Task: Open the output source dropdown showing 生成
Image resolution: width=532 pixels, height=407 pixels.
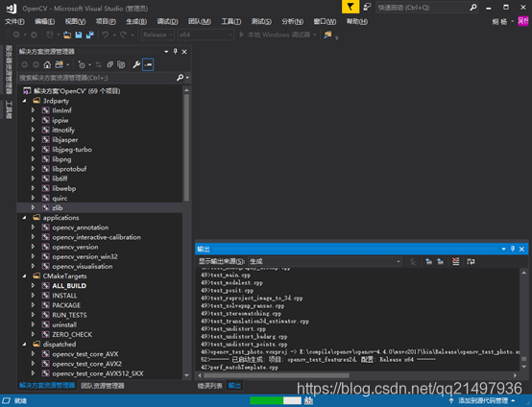Action: [325, 261]
